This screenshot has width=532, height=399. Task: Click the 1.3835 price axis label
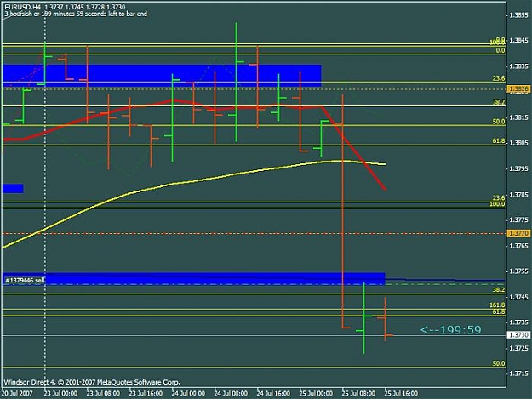pos(519,66)
